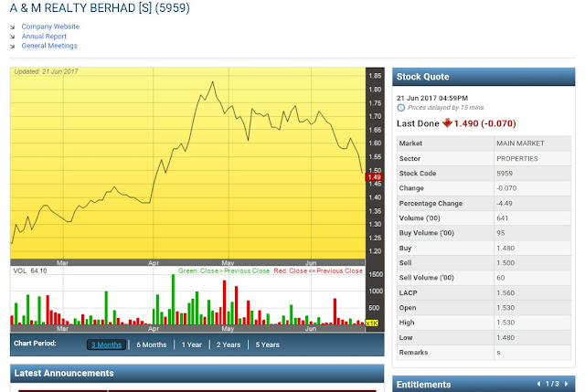Click the green legend Close > Previous Close
The height and width of the screenshot is (392, 585).
[x=224, y=270]
